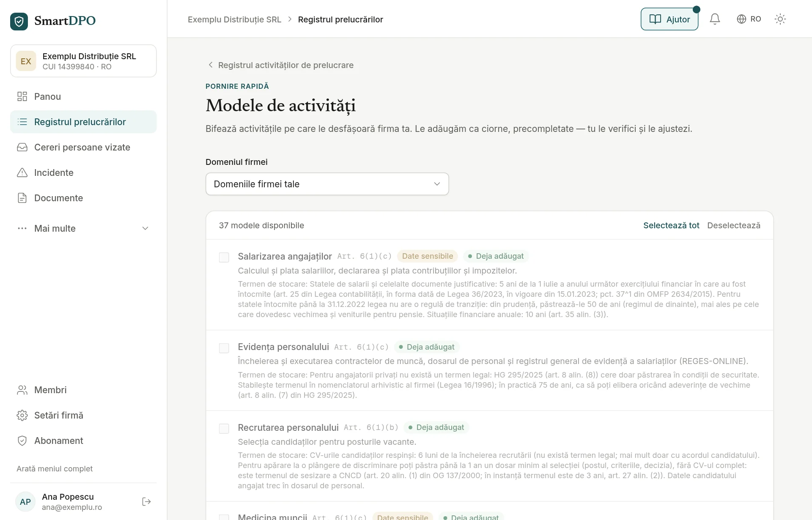
Task: Click the SmartDPO shield logo
Action: coord(19,21)
